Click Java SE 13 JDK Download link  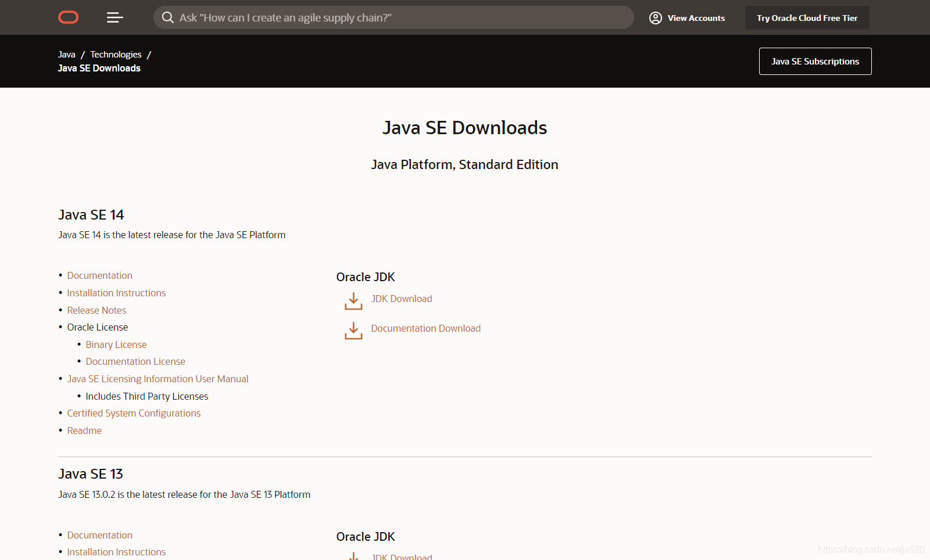click(x=402, y=557)
